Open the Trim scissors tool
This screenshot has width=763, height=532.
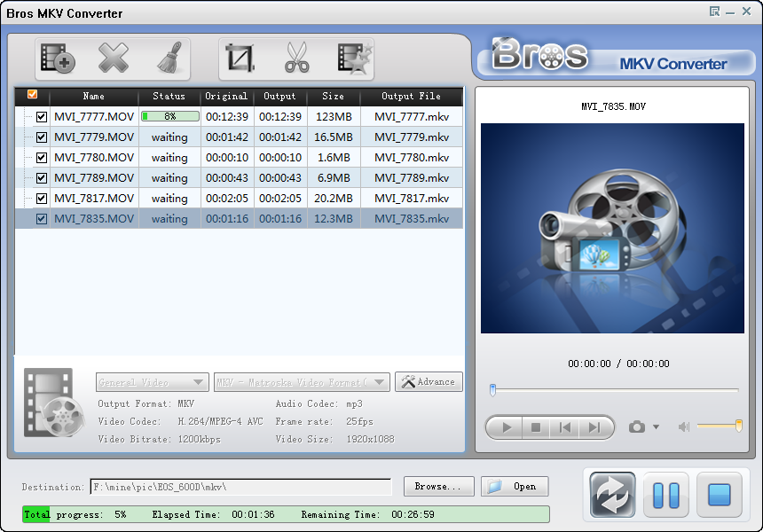click(297, 58)
